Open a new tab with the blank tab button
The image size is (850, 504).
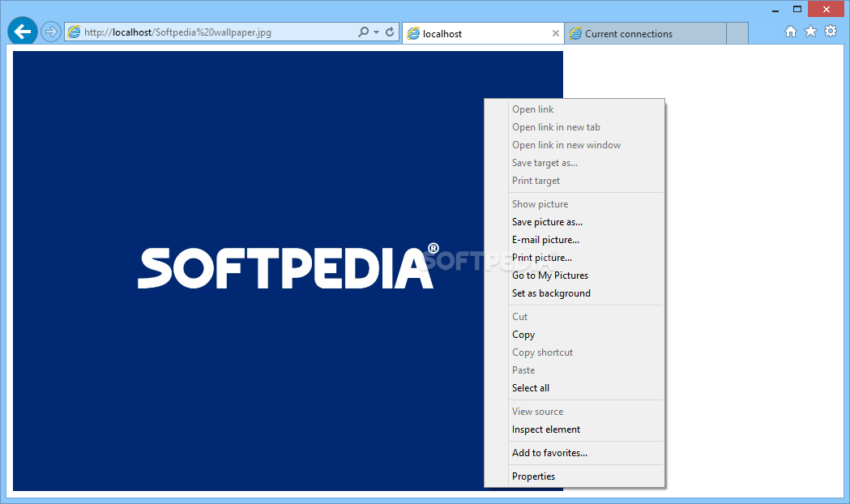coord(737,33)
